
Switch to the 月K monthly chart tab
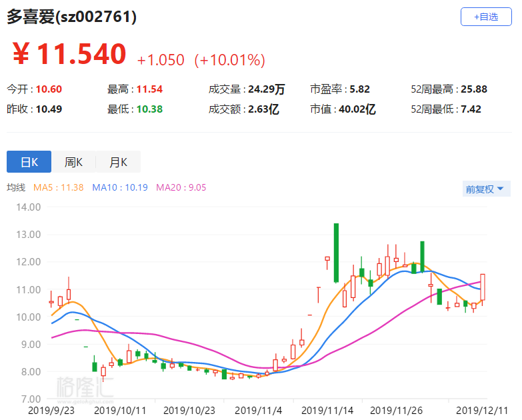tap(118, 162)
